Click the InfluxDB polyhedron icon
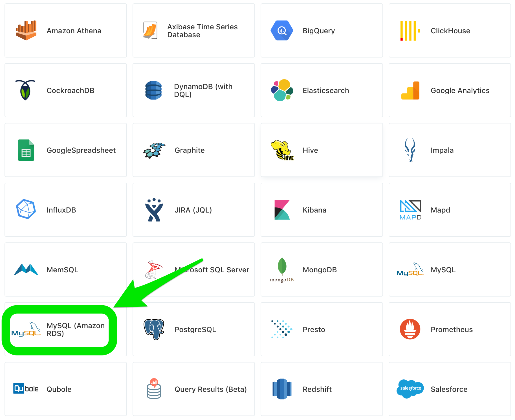 pyautogui.click(x=26, y=209)
